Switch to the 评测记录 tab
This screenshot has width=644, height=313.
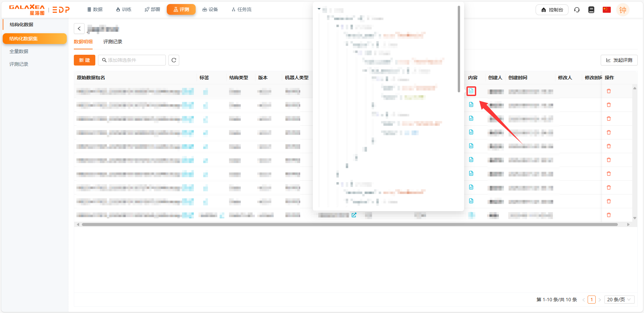pos(113,42)
